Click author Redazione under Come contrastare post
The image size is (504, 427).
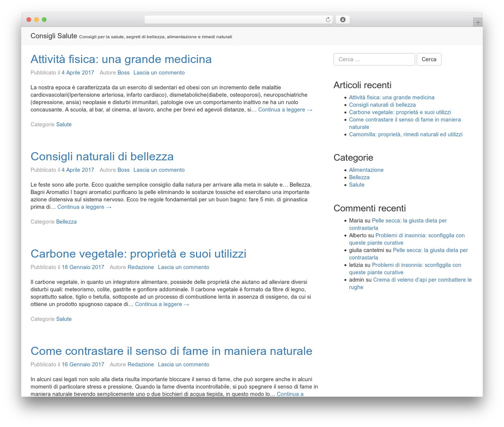[141, 364]
